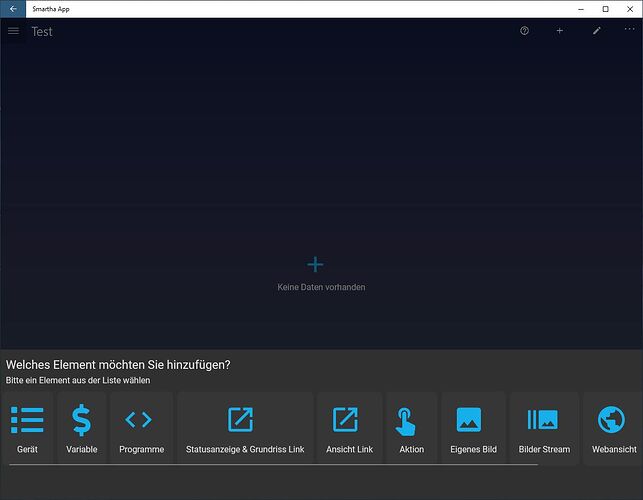
Task: Choose the Bilder Stream element
Action: [x=544, y=428]
